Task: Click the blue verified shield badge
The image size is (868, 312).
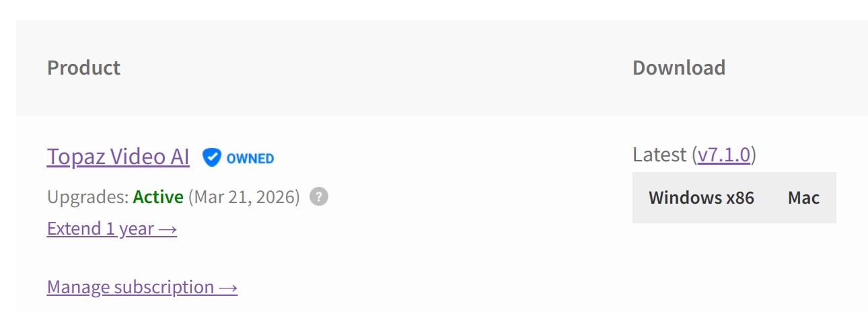Action: (212, 158)
